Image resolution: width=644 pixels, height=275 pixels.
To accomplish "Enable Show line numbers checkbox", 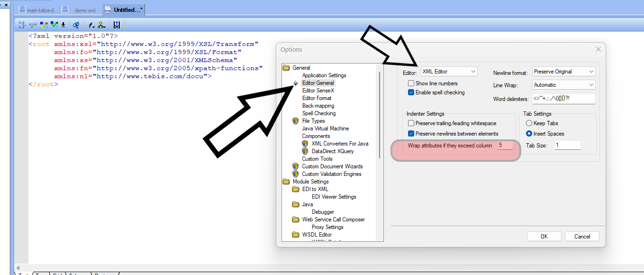I will tap(411, 83).
